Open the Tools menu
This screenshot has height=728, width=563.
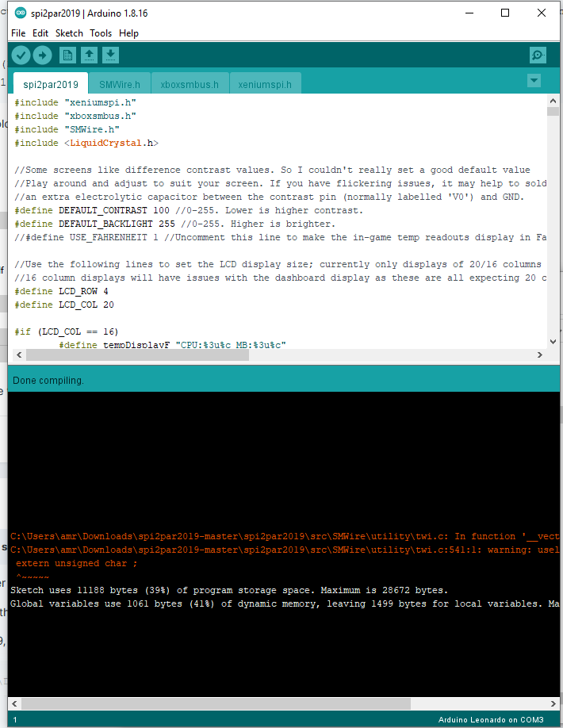[101, 33]
